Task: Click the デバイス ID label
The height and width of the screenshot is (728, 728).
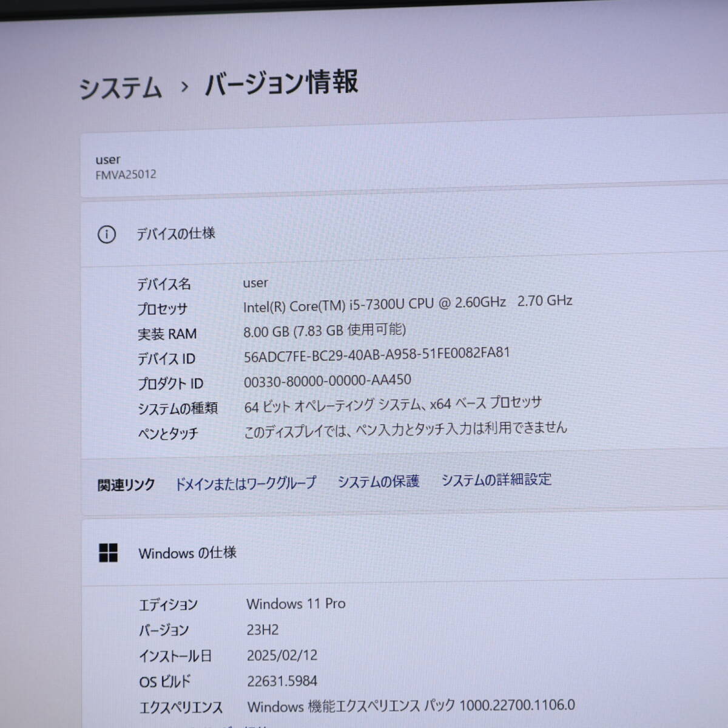Action: click(x=166, y=359)
